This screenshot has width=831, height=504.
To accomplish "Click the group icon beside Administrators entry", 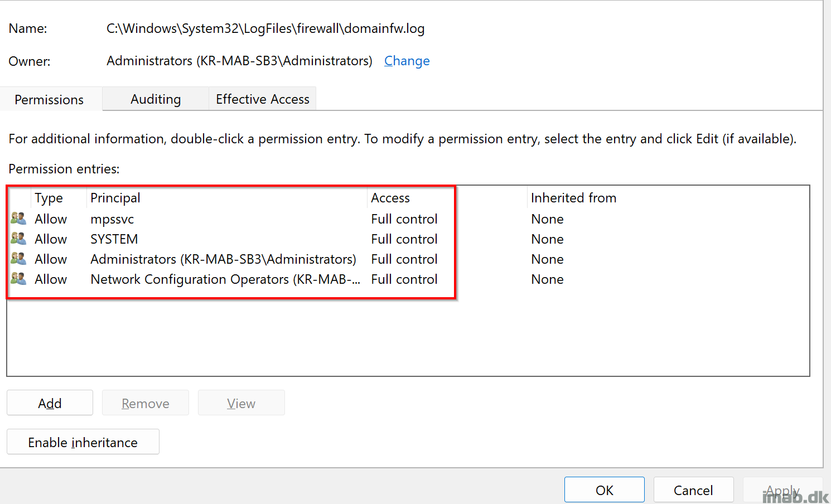I will 18,259.
